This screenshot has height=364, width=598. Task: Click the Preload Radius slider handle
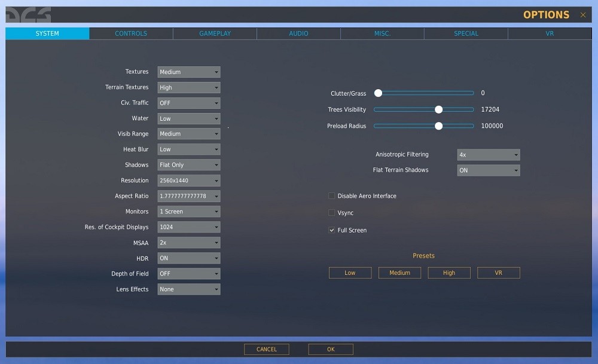[x=438, y=126]
